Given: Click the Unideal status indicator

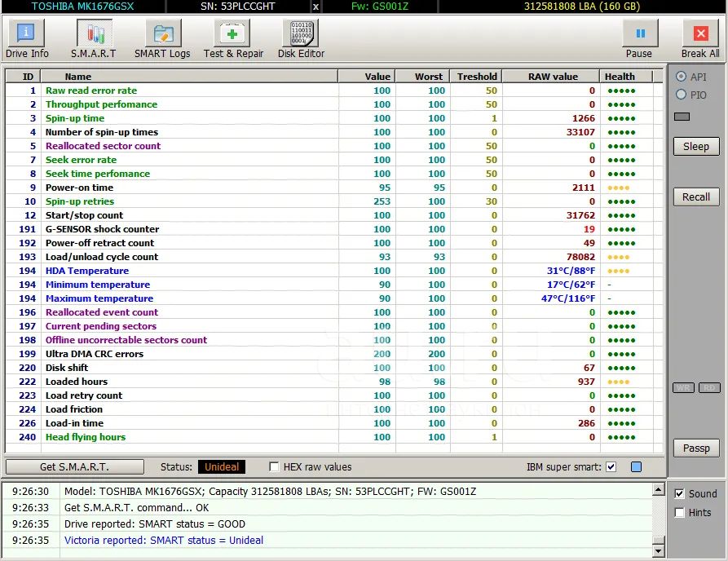Looking at the screenshot, I should [222, 466].
